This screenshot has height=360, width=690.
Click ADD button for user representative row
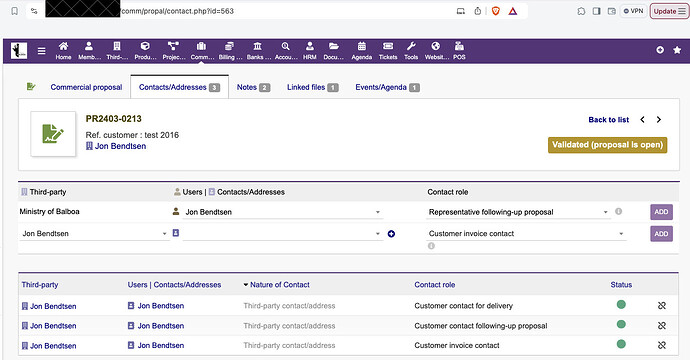661,212
